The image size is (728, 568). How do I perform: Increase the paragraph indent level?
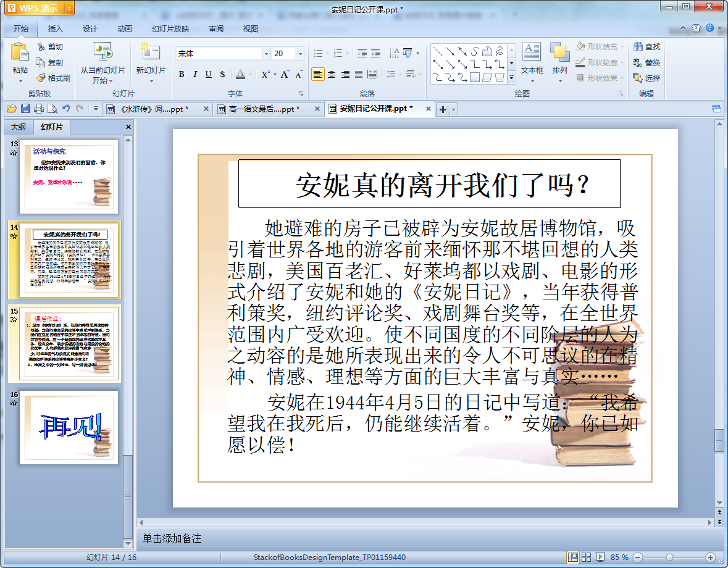376,53
